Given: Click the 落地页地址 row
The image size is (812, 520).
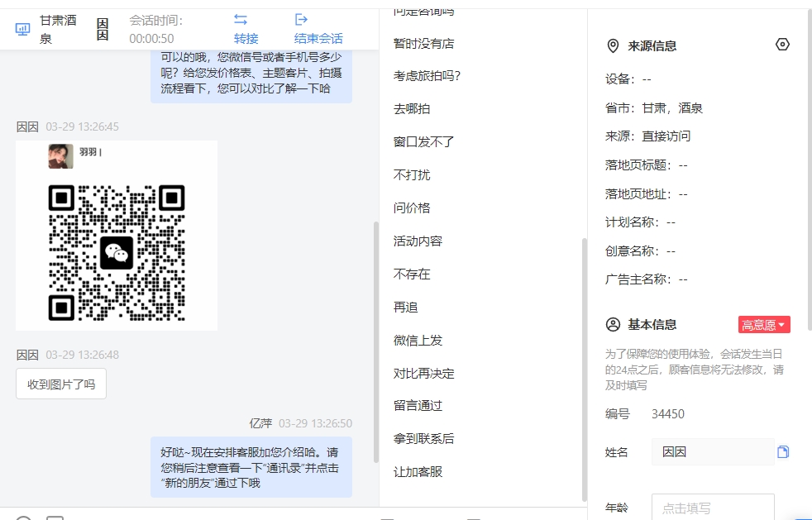Looking at the screenshot, I should (647, 194).
